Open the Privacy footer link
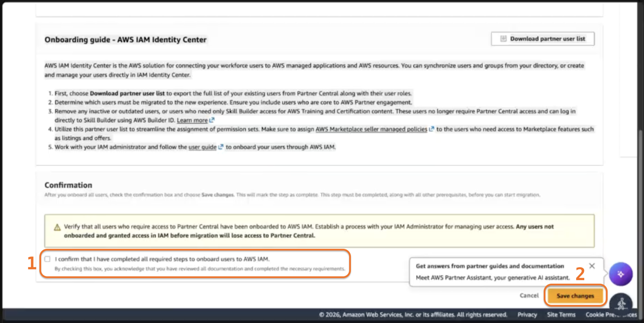Viewport: 644px width, 323px height. coord(527,315)
